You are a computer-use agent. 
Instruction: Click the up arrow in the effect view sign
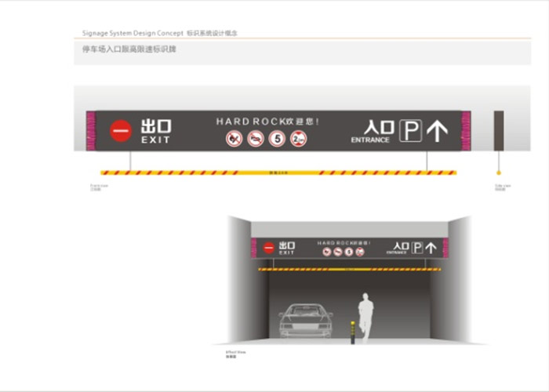[431, 248]
